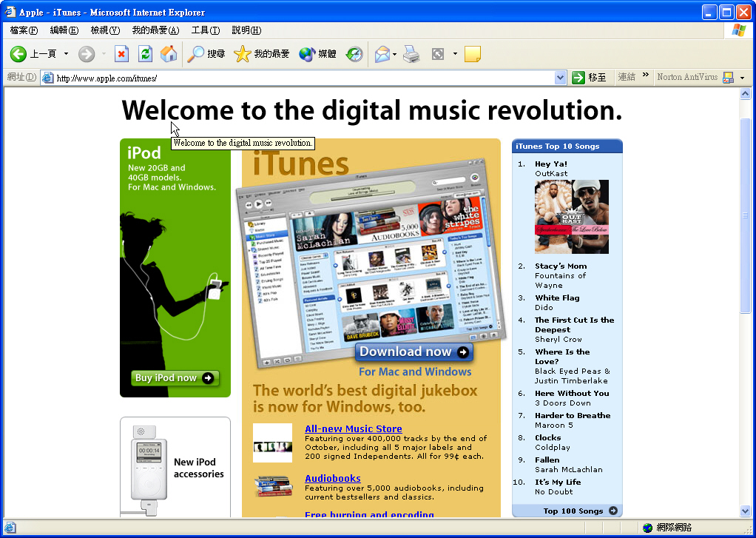This screenshot has height=538, width=756.
Task: Open the Audiobooks link
Action: click(x=333, y=478)
